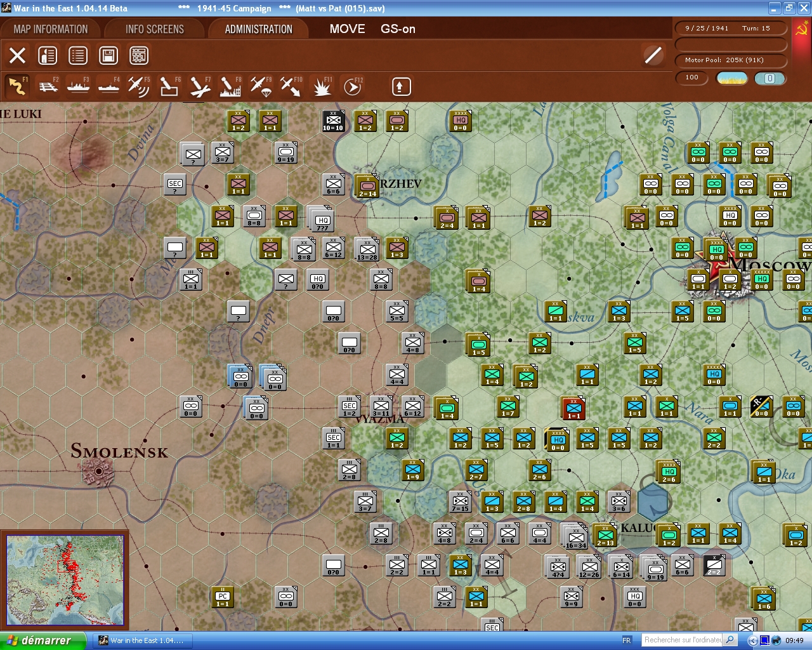812x650 pixels.
Task: Select the F10 air transfer mode icon
Action: 291,86
